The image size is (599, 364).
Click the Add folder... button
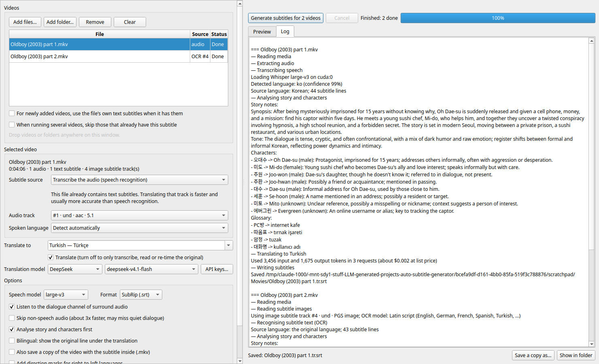tap(60, 22)
